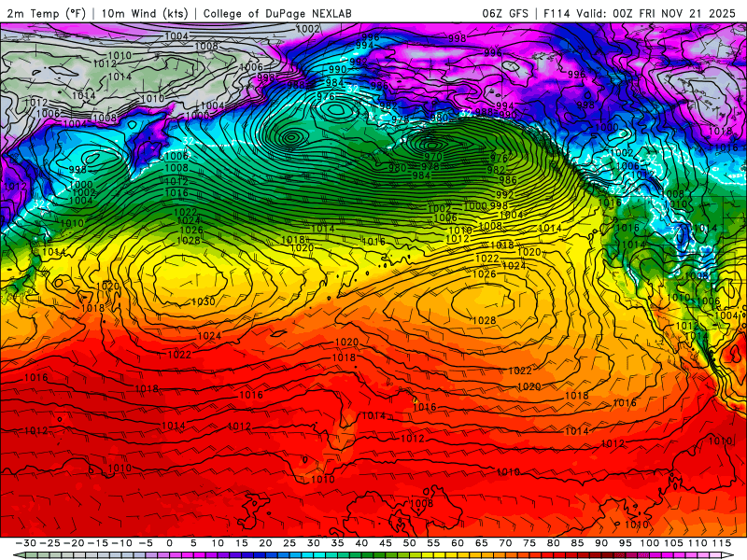The width and height of the screenshot is (747, 560).
Task: Select the -15 value on the temperature scale
Action: click(x=98, y=543)
